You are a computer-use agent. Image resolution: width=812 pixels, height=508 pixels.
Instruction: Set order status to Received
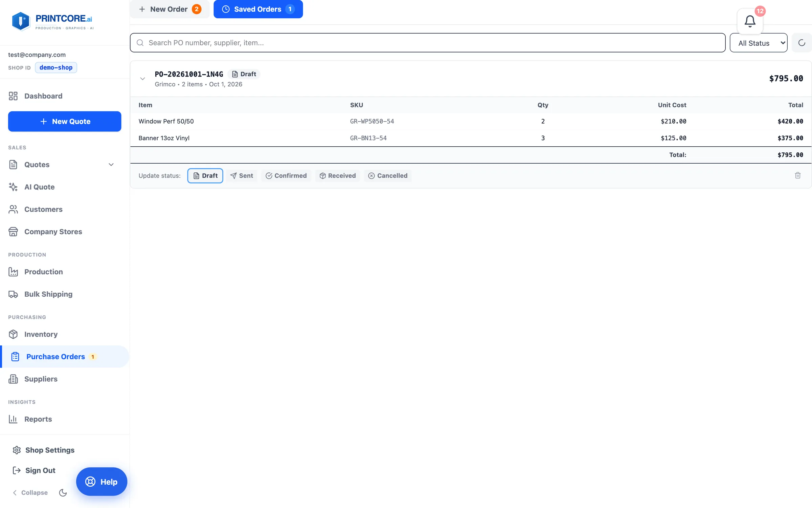338,175
